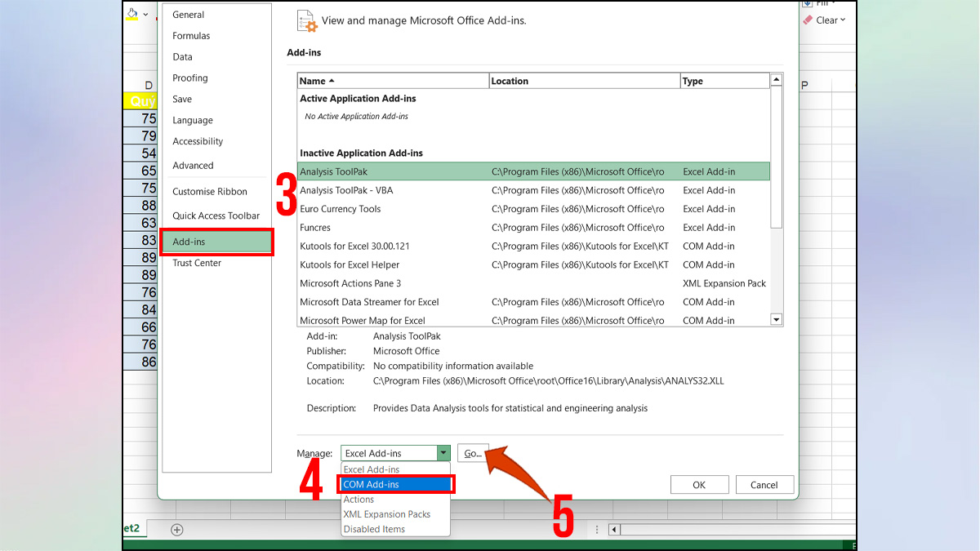Click the scroll-down arrow of the add-ins list

776,319
